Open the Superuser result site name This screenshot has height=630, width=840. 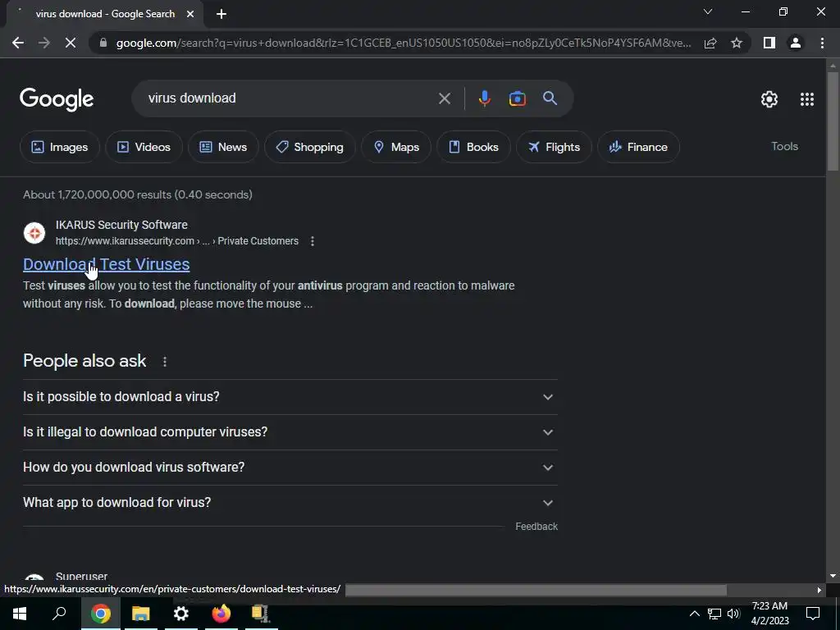point(81,577)
